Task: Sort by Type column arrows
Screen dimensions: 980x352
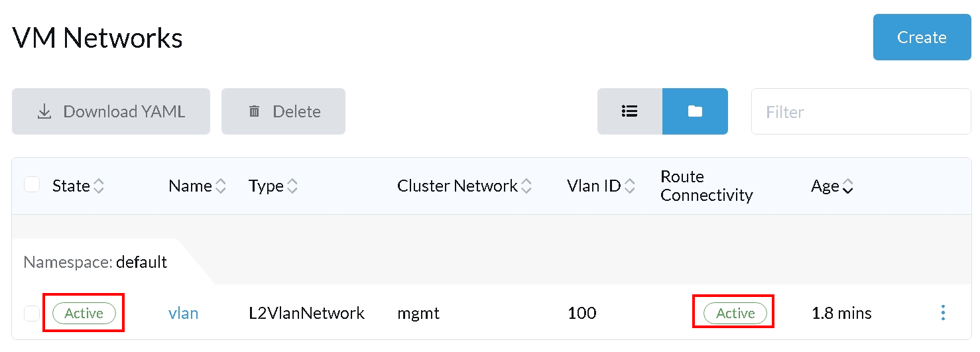Action: [292, 187]
